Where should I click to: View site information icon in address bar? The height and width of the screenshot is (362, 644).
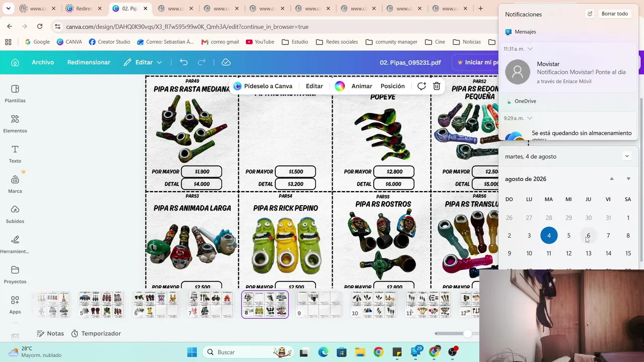coord(57,27)
